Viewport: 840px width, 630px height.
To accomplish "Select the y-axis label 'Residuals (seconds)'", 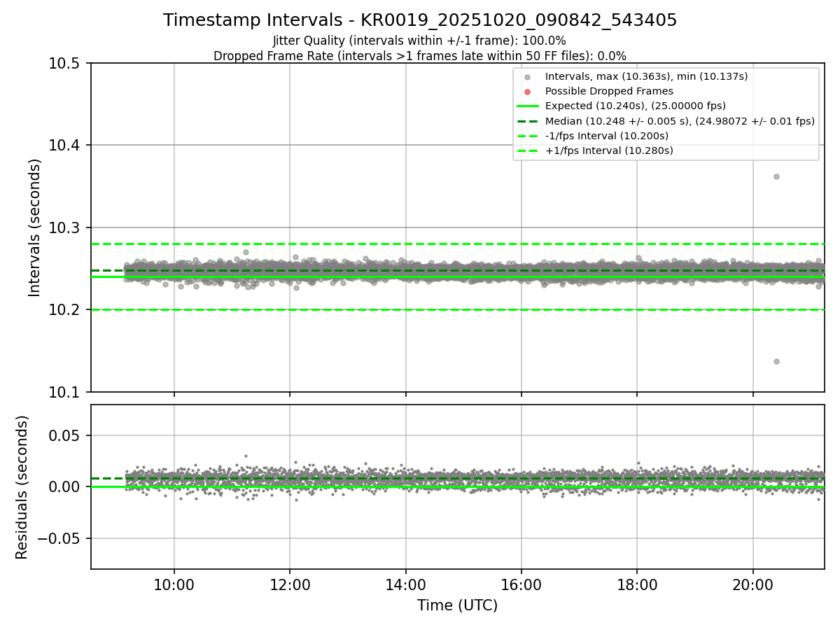I will coord(22,487).
